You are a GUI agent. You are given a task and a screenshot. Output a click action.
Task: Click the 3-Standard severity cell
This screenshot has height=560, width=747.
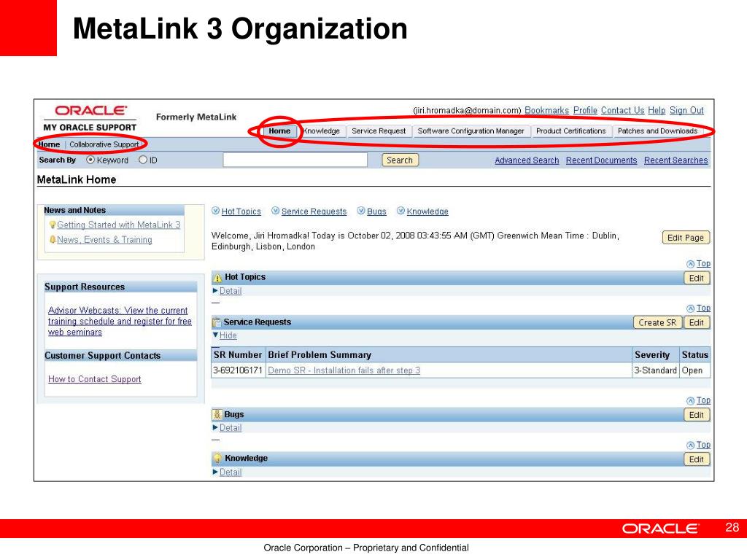coord(656,370)
